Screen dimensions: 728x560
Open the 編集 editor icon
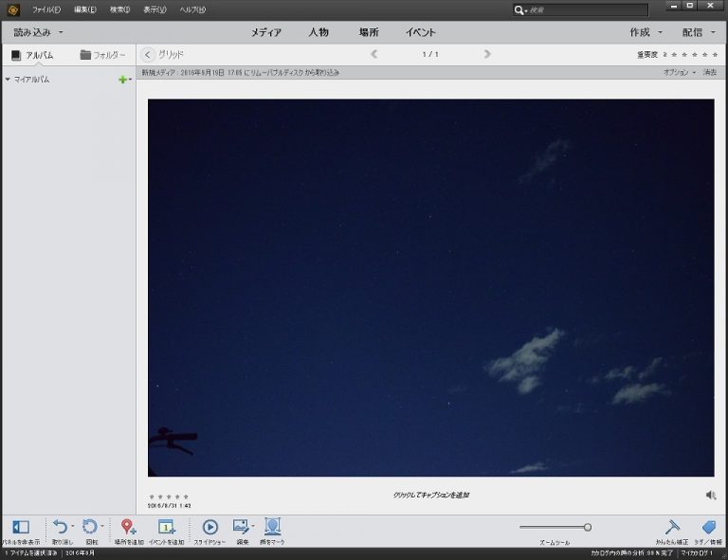pos(241,527)
